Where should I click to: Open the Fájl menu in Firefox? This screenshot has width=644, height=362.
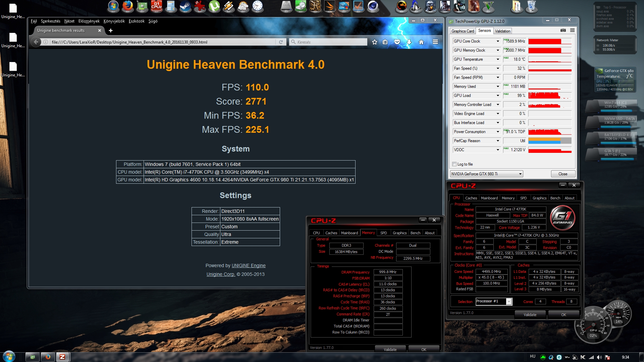[x=34, y=21]
